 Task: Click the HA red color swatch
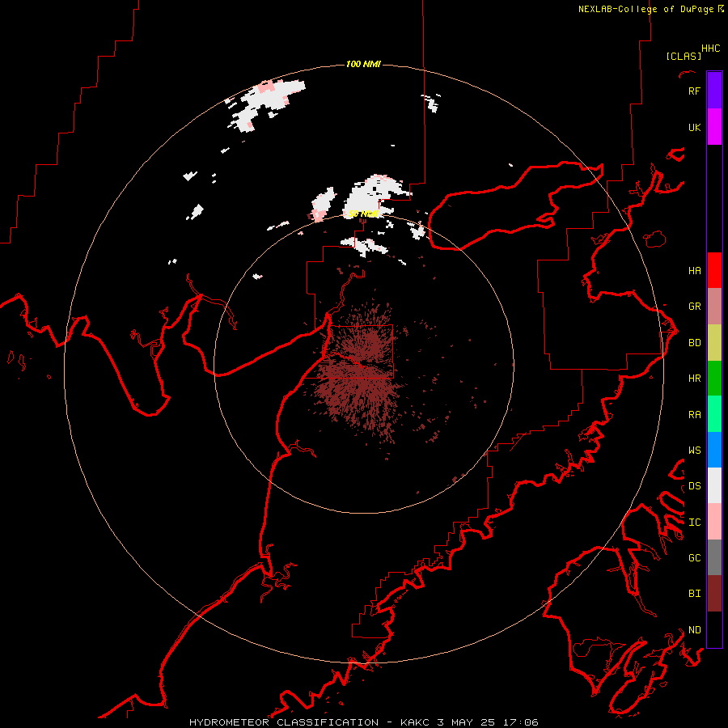click(x=714, y=270)
